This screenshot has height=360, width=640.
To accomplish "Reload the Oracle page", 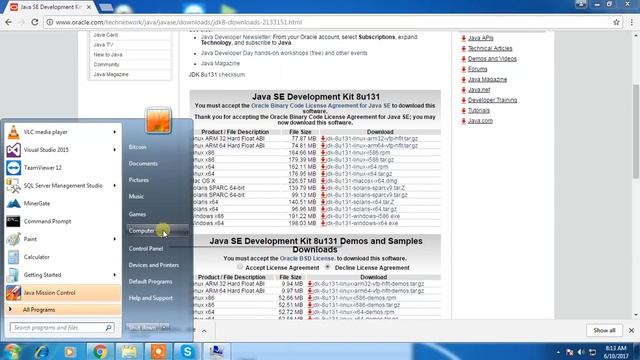I will (35, 22).
